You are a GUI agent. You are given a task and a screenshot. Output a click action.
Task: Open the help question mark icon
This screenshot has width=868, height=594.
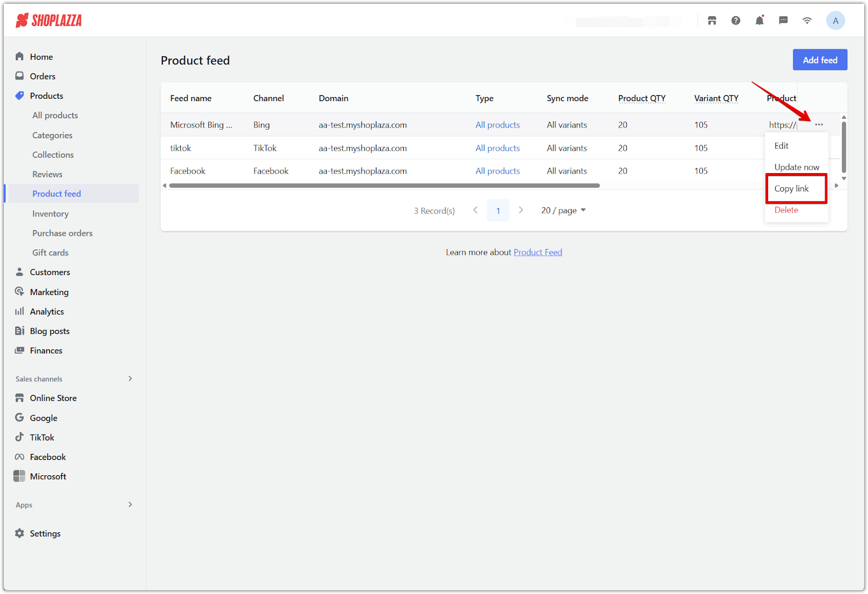click(736, 21)
